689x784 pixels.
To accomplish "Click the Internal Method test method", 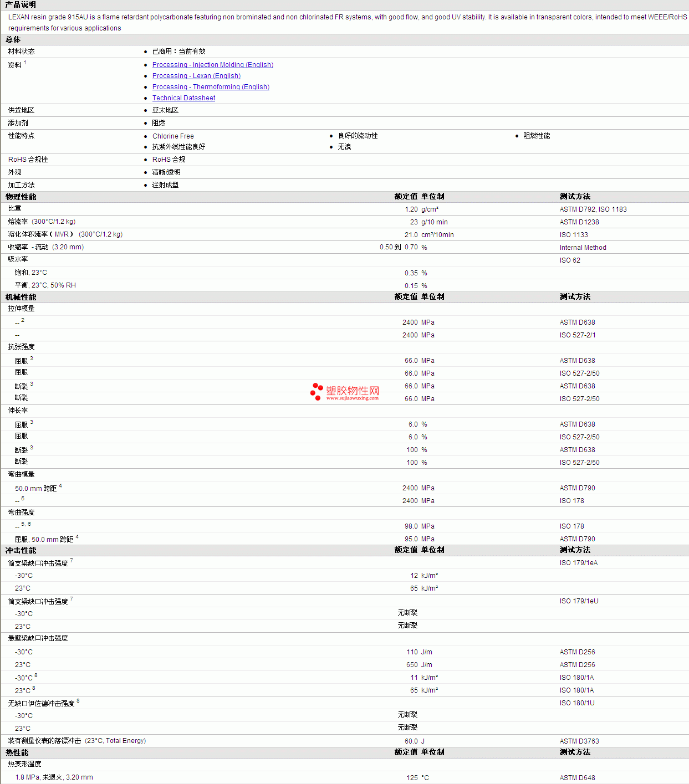I will pos(583,248).
